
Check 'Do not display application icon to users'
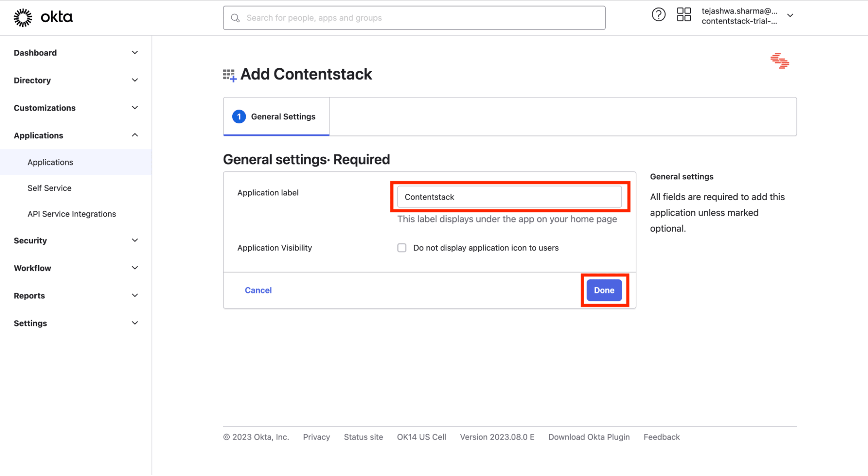click(402, 248)
